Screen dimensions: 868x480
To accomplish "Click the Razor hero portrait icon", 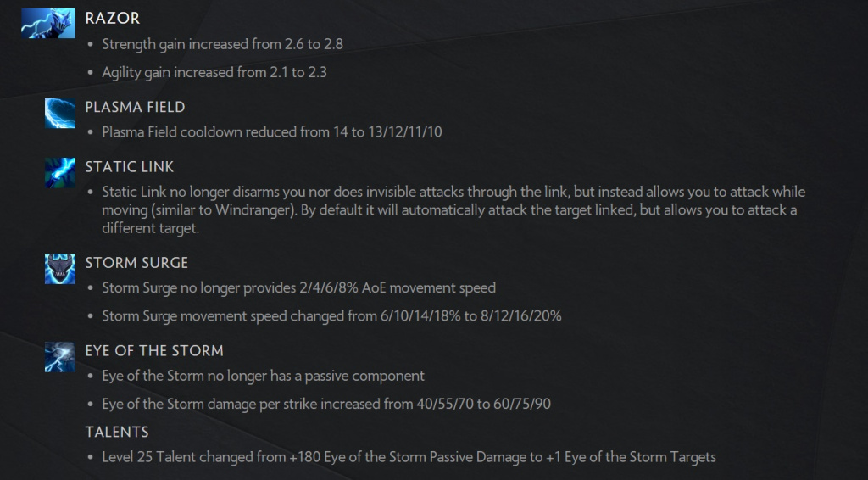I will [48, 23].
